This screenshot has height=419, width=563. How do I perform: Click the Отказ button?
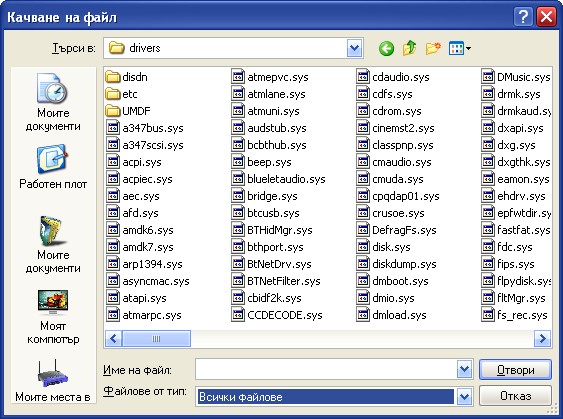coord(515,396)
